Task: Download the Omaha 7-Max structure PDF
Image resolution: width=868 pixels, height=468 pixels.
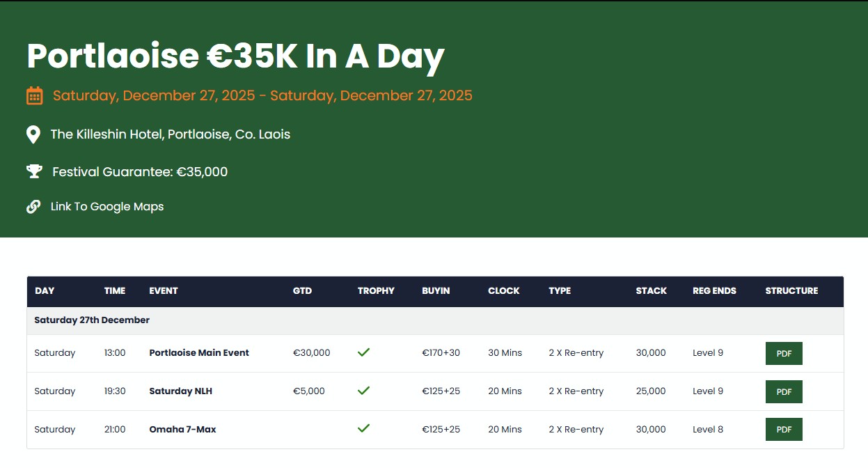Action: tap(784, 430)
